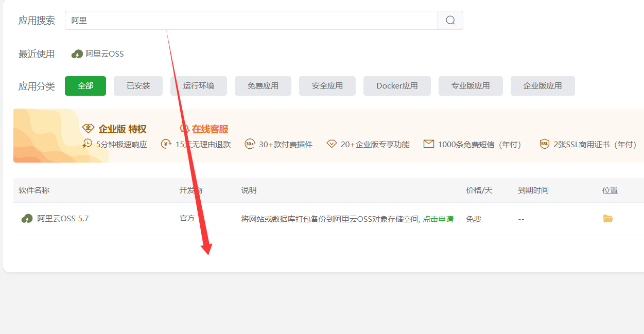The height and width of the screenshot is (334, 644).
Task: Select the 全部 category tab
Action: [x=85, y=86]
